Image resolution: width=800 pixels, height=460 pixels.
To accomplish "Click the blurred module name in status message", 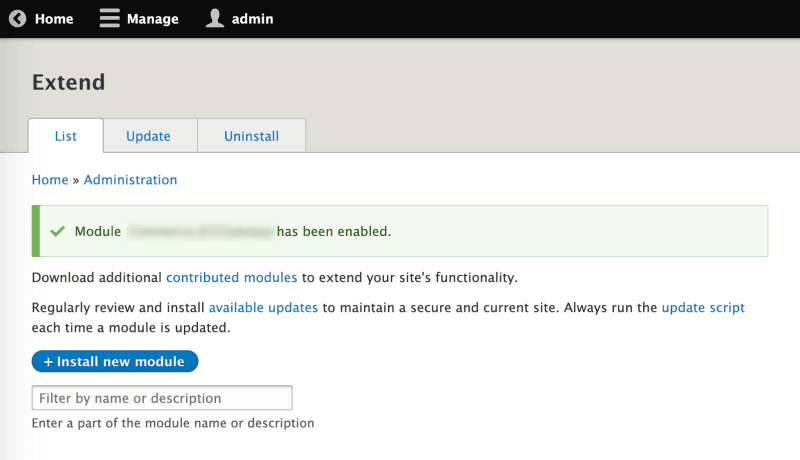I will (199, 232).
